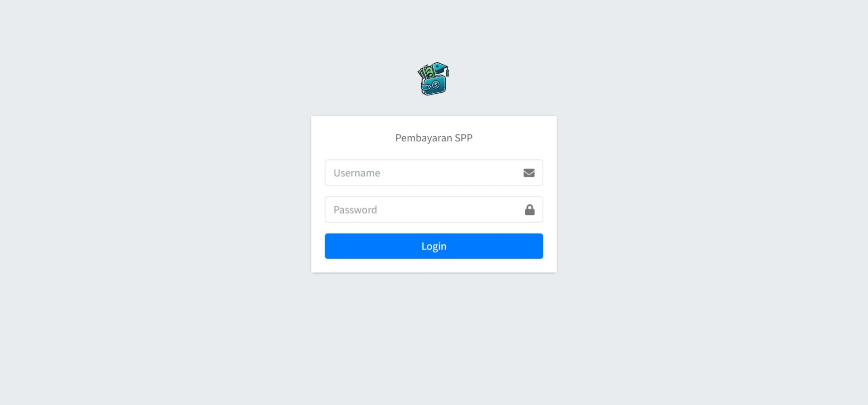
Task: Select the Pembayaran SPP title label
Action: coord(434,138)
